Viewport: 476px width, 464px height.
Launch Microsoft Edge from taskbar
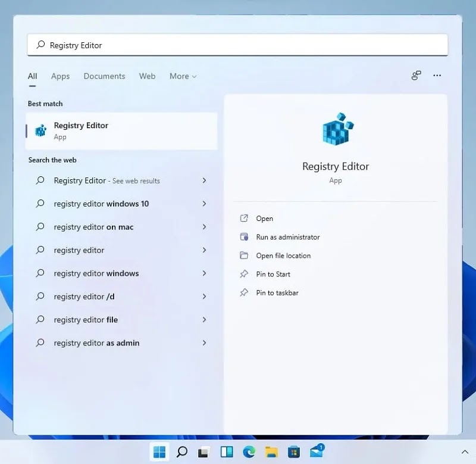click(249, 452)
